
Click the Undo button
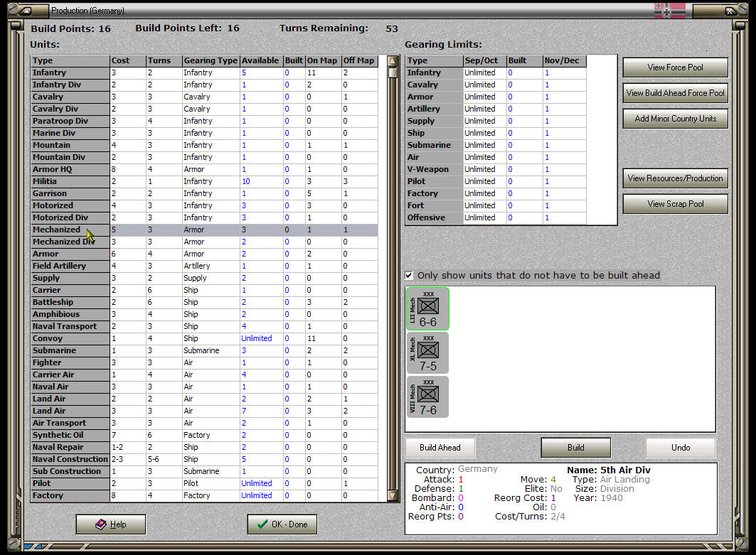681,448
